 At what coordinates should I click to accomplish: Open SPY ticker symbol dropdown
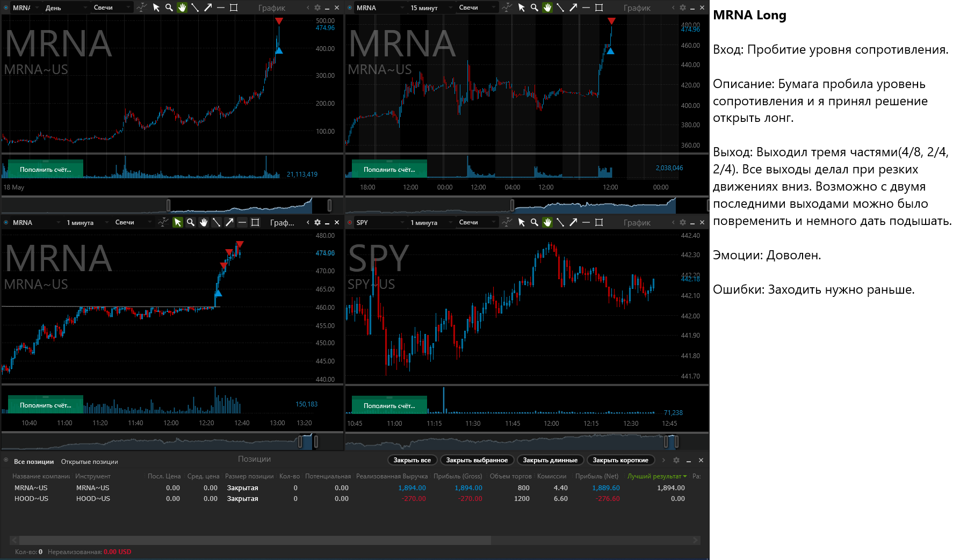point(380,222)
